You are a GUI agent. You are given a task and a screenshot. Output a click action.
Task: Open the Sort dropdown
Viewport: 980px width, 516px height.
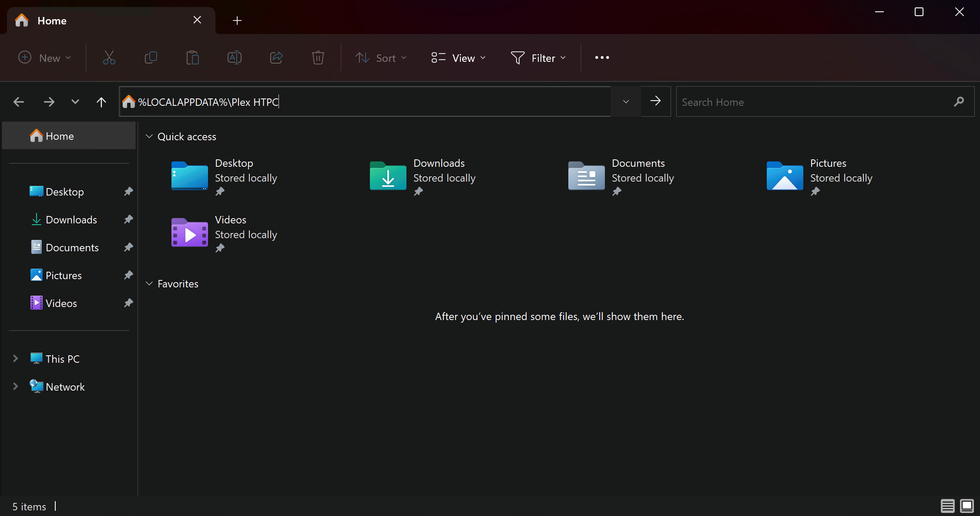point(381,58)
